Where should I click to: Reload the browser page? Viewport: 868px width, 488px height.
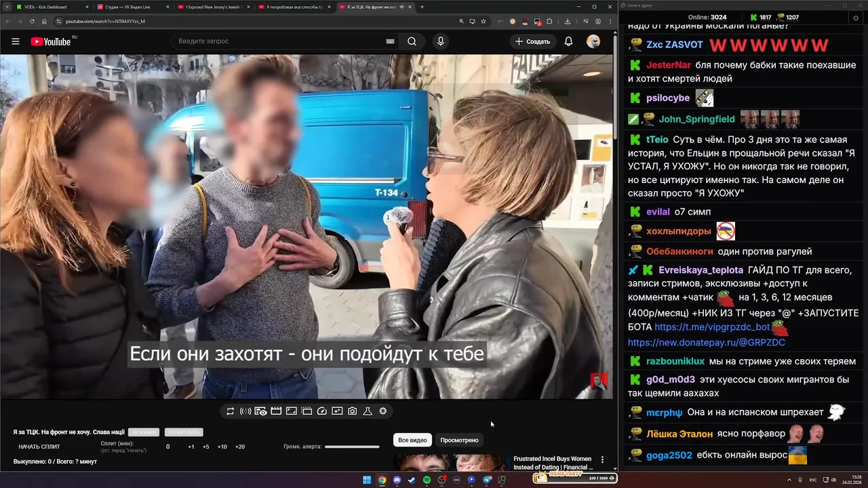(32, 21)
